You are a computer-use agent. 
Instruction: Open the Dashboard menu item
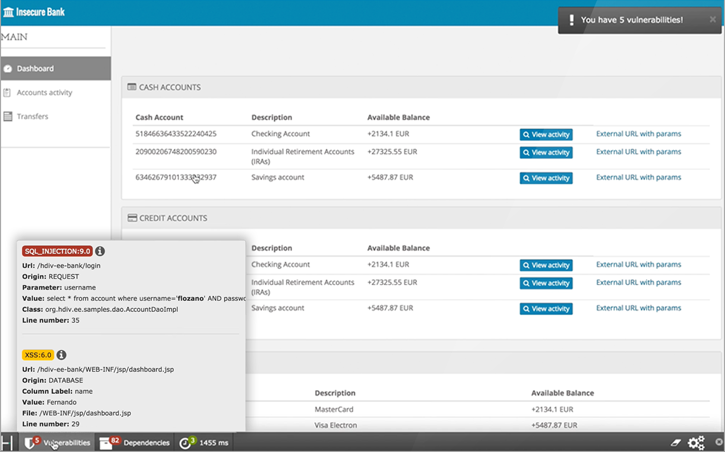tap(55, 68)
